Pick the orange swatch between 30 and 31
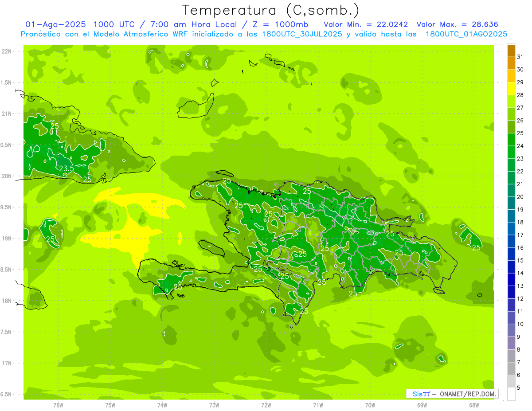Viewport: 532px width, 411px height. [511, 63]
